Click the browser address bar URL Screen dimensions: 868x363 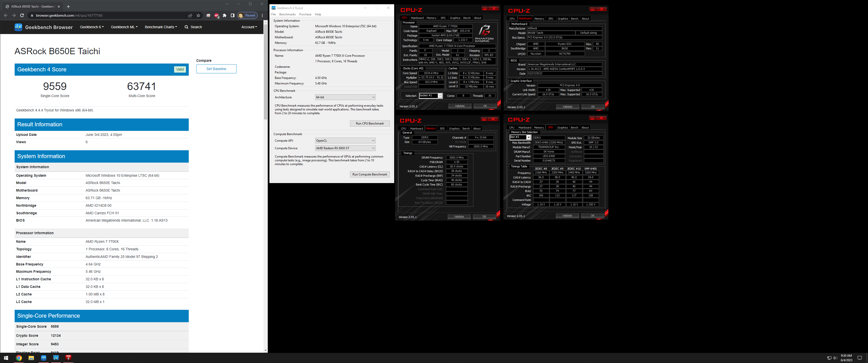coord(69,15)
